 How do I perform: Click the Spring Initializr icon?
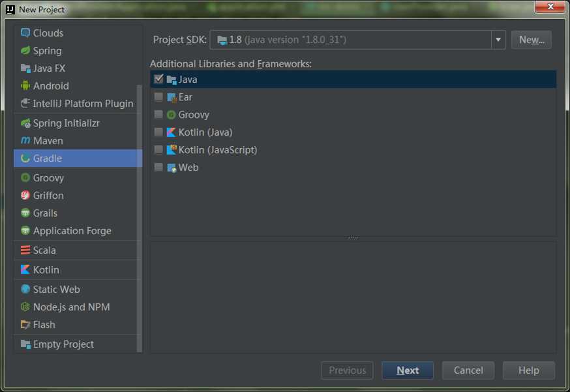tap(25, 123)
